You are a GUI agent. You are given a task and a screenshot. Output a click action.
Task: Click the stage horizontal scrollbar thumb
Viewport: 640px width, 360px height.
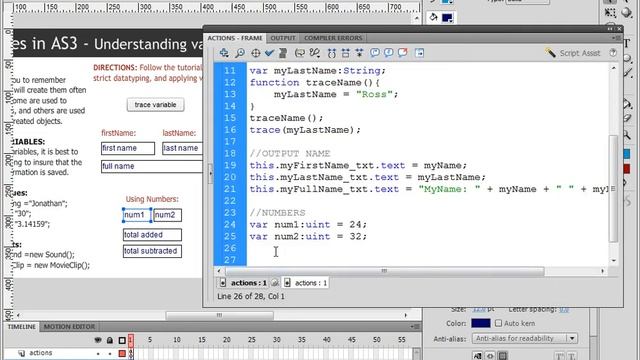(220, 315)
